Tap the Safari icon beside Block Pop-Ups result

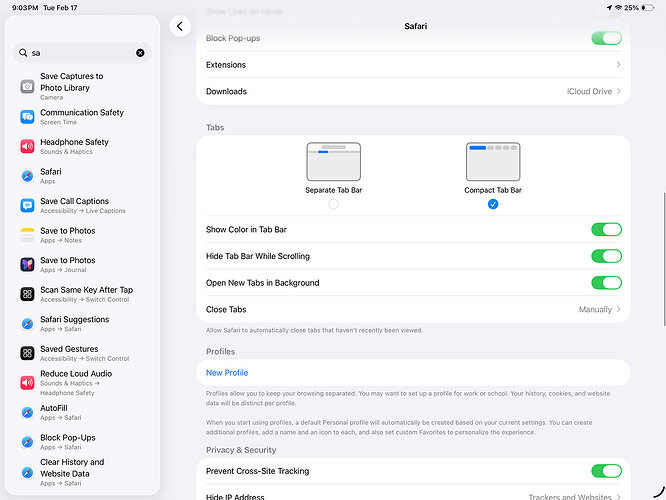[x=27, y=442]
